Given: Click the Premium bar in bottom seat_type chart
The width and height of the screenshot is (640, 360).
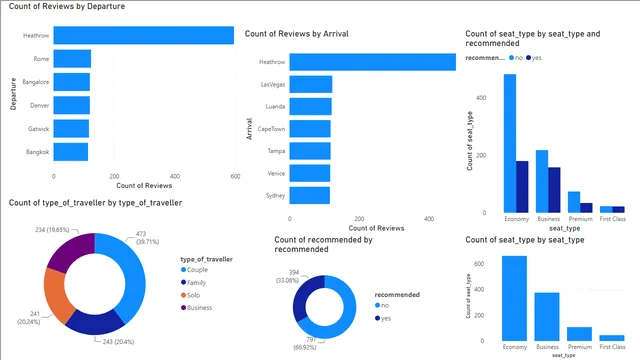Looking at the screenshot, I should (580, 334).
